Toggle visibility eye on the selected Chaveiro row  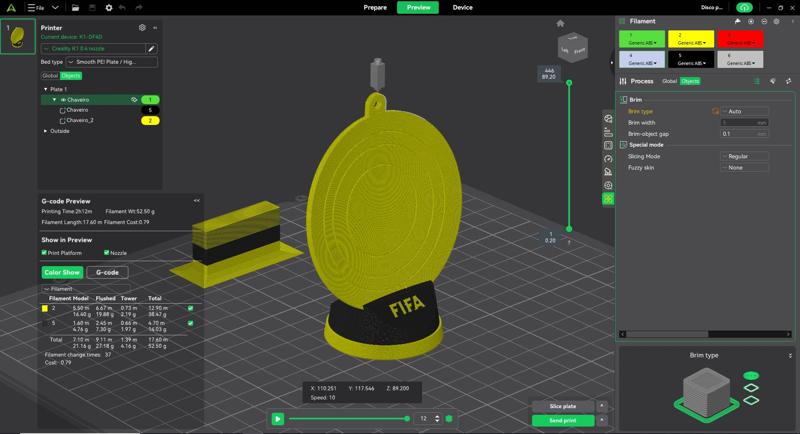[134, 100]
